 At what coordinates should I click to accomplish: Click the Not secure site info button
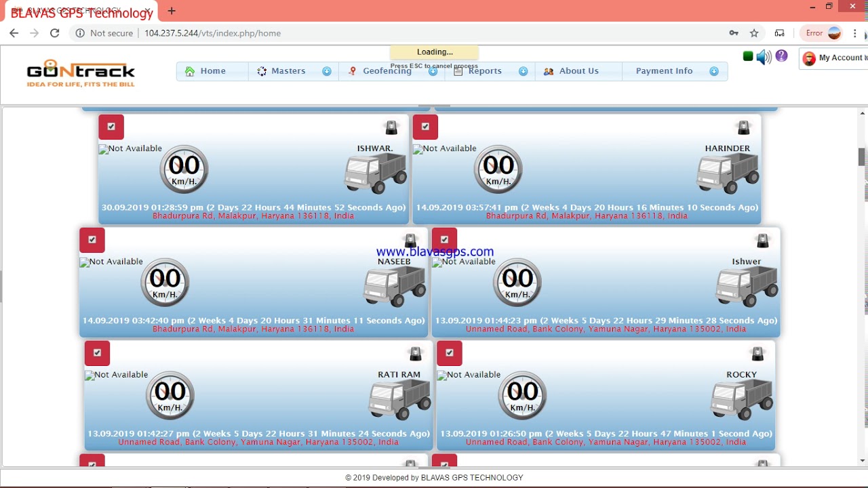pos(104,33)
